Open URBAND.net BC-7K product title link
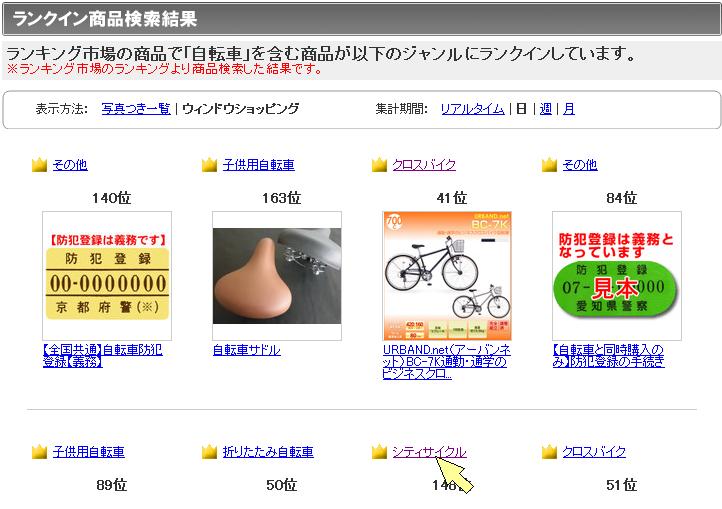 (447, 362)
